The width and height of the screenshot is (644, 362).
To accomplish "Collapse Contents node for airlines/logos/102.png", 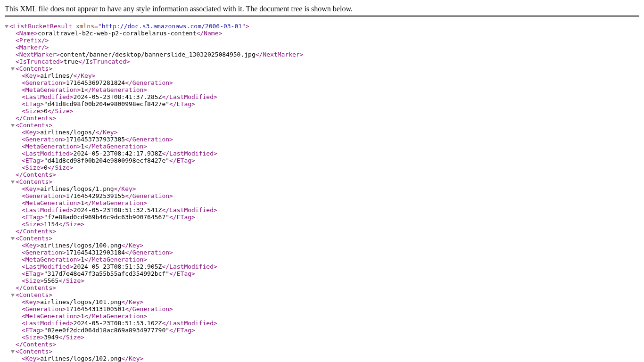I will pos(13,352).
